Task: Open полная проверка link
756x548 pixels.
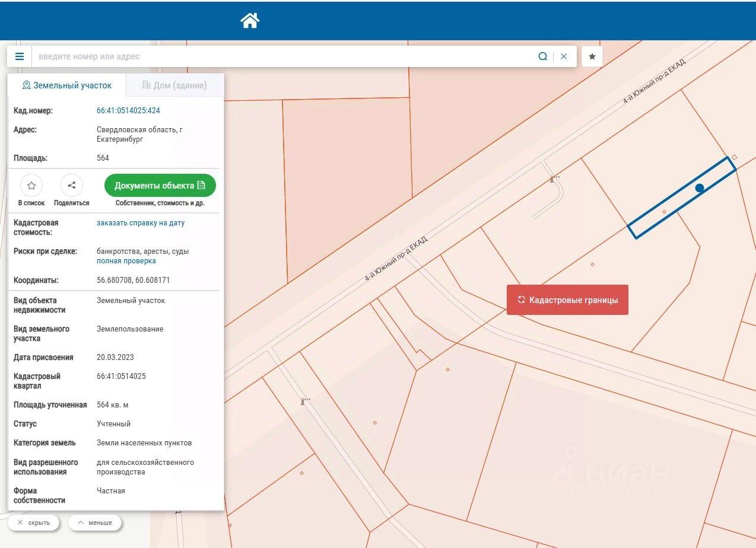Action: 126,261
